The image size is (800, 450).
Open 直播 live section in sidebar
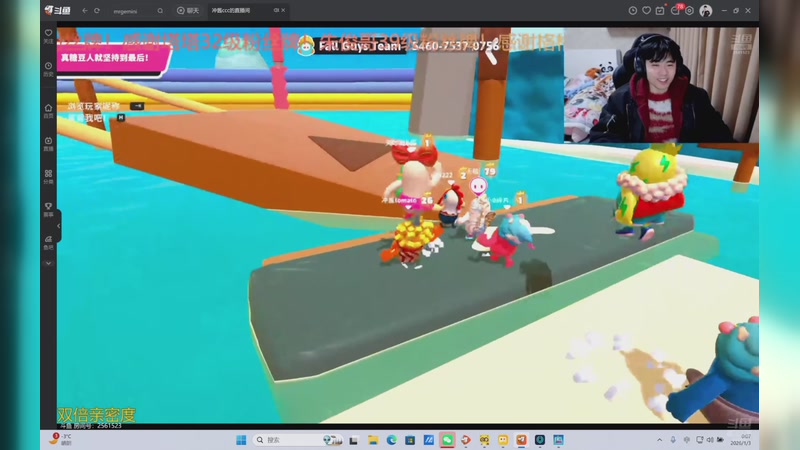tap(48, 144)
